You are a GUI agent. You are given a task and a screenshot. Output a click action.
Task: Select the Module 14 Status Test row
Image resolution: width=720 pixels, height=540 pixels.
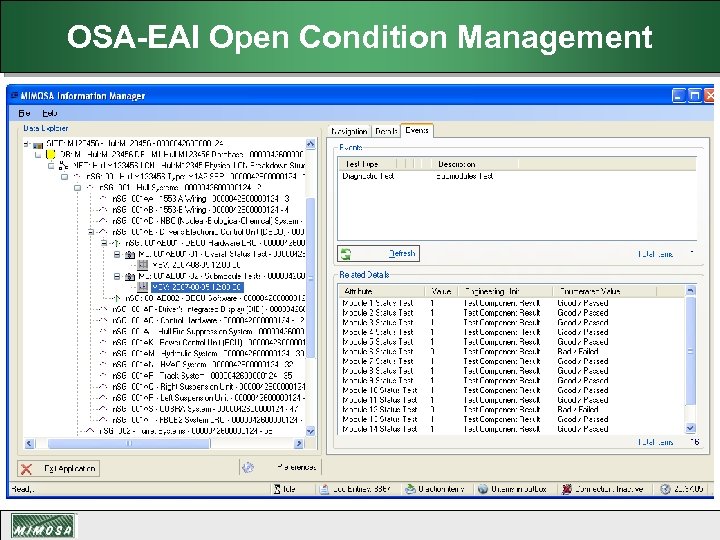tap(512, 429)
